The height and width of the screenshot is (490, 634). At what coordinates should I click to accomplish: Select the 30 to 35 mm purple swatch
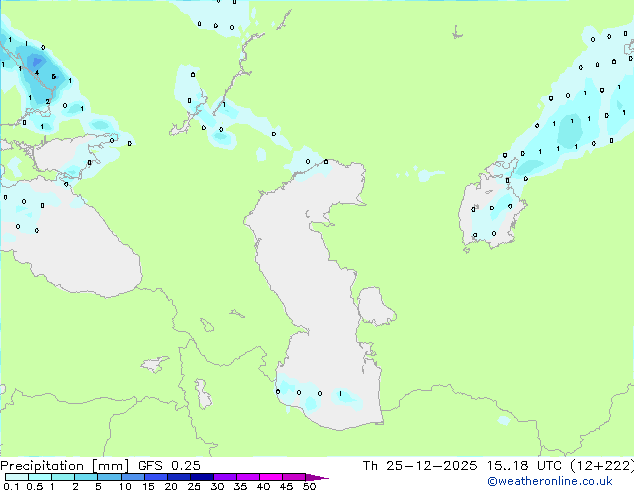pos(225,477)
